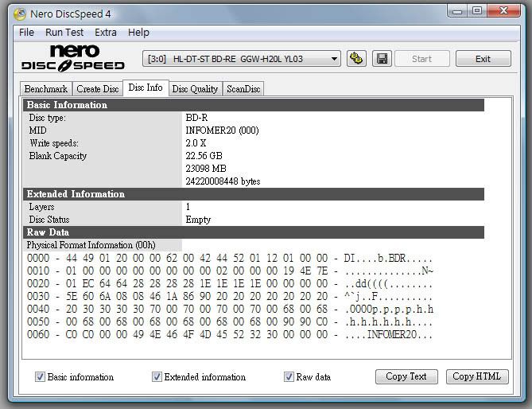Click the hex row starting with 0000
Screen dimensions: 532x409
click(x=230, y=259)
